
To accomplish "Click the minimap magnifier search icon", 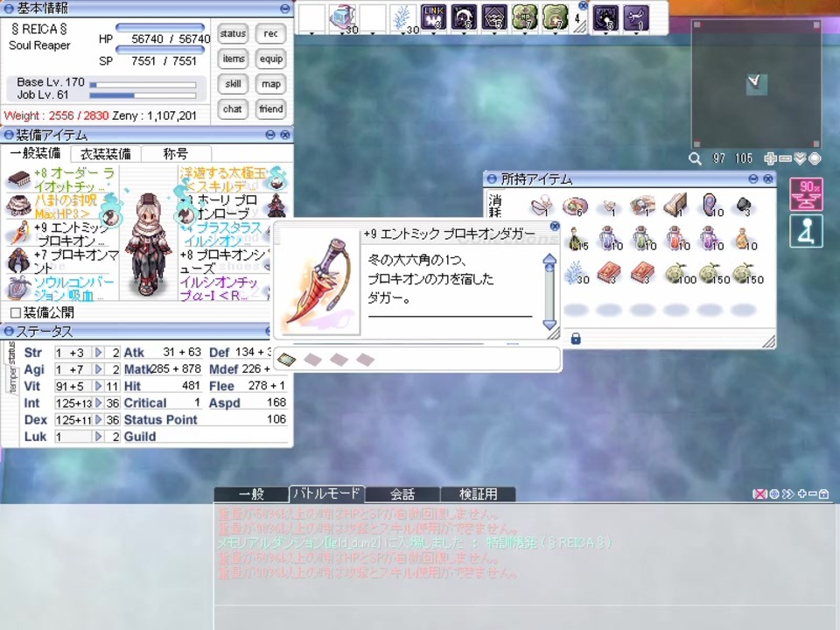I will 695,158.
